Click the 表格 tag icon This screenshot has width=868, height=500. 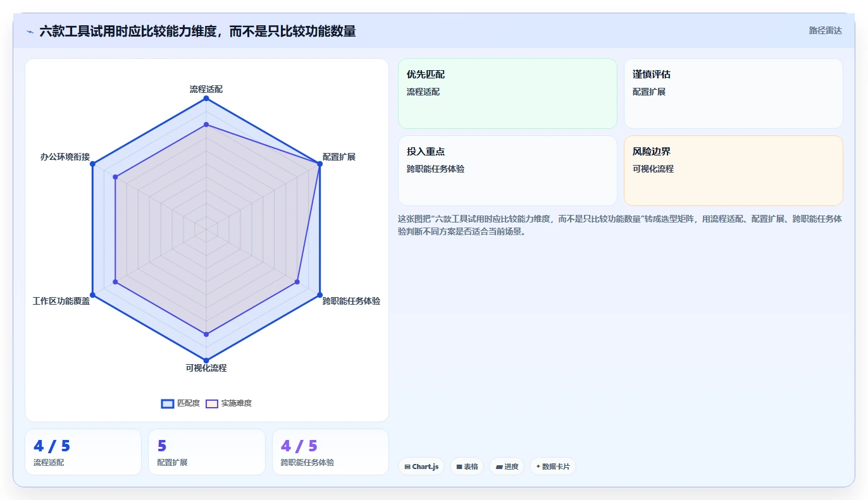point(459,466)
